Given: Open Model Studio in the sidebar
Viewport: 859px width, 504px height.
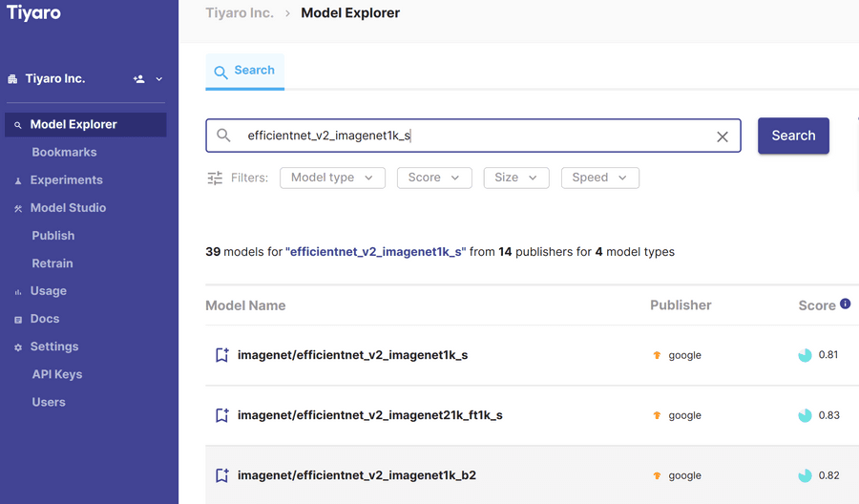Looking at the screenshot, I should tap(68, 208).
